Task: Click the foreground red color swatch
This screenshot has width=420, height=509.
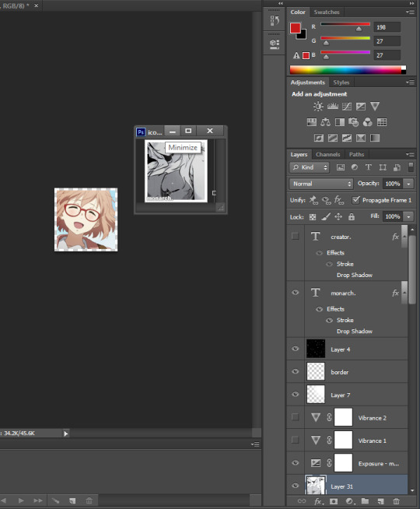Action: (x=295, y=28)
